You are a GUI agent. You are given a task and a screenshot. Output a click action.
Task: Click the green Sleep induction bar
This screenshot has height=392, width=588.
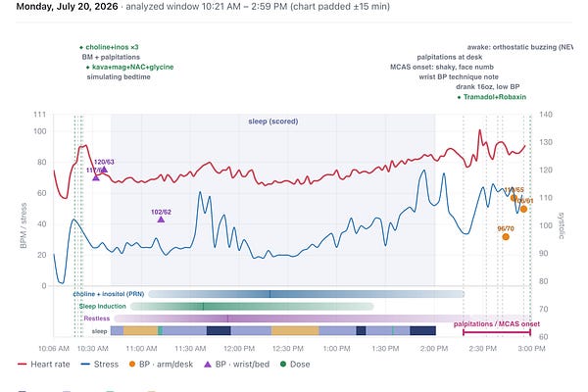click(252, 306)
